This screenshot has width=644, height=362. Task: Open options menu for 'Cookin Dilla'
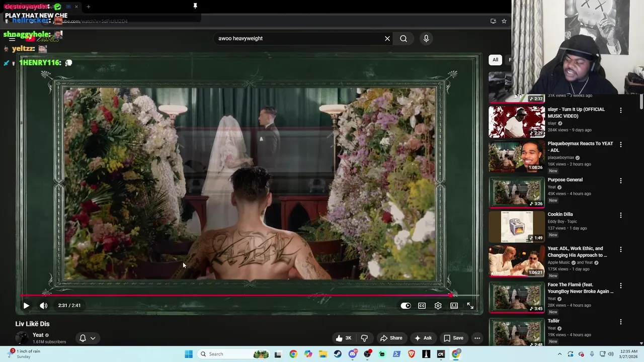(x=620, y=215)
